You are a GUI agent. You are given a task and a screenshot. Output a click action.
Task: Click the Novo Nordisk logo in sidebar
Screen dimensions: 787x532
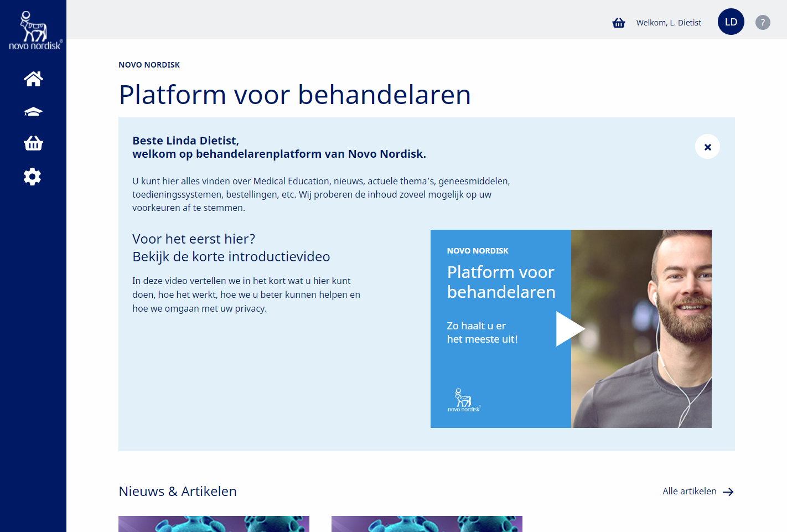(x=35, y=30)
